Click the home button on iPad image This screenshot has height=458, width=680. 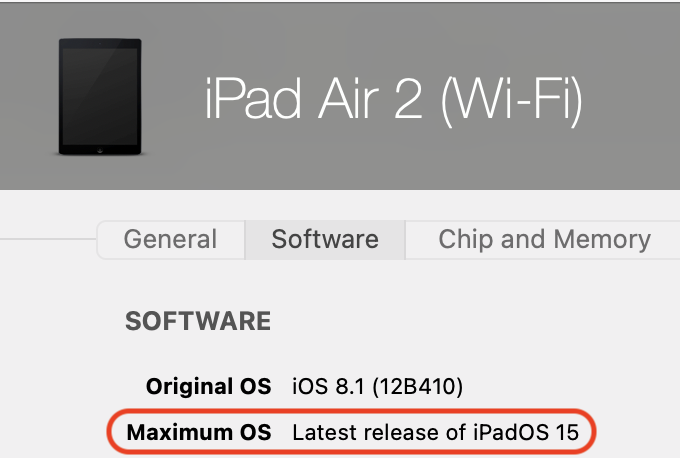click(x=100, y=147)
